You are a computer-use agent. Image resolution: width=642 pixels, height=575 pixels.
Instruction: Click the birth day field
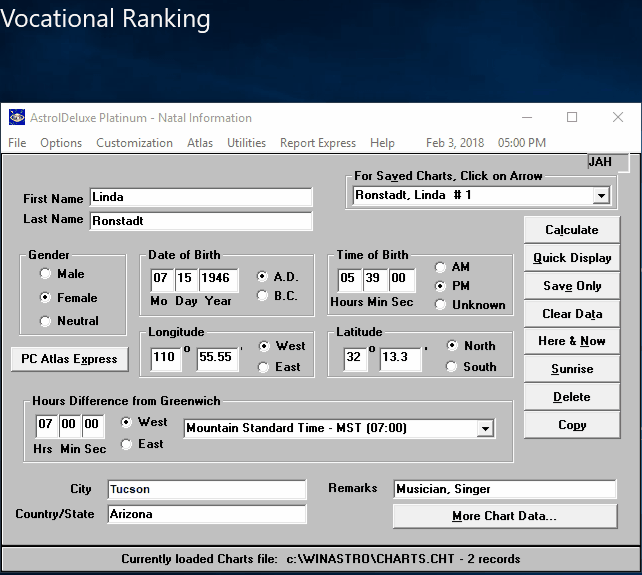coord(186,280)
